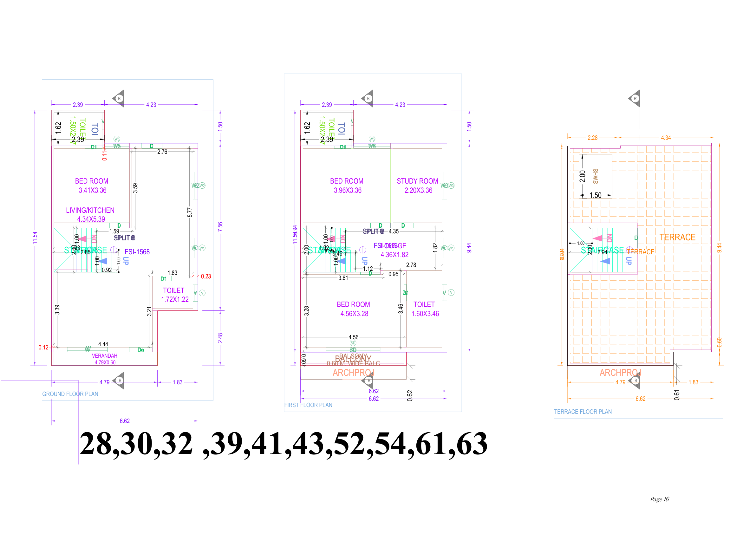Click the B section marker below ground floor plan
Screen dimensions: 756x534
(120, 381)
